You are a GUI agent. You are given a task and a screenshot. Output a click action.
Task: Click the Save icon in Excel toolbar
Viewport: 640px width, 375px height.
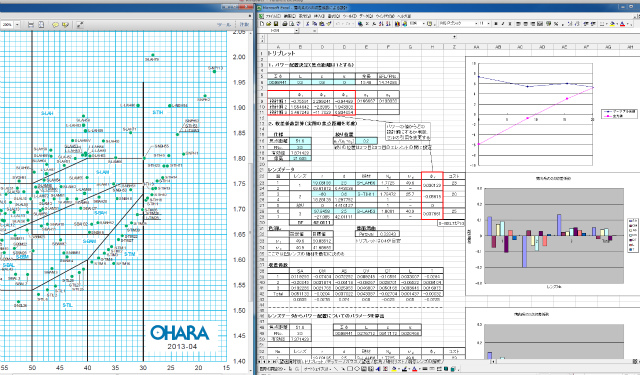[x=276, y=24]
